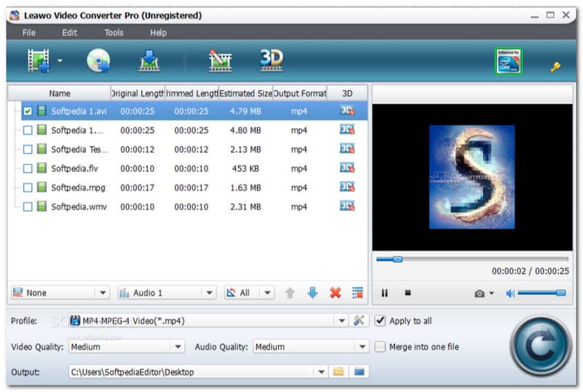Viewport: 583px width, 392px height.
Task: Open the Audio 1 track dropdown
Action: point(209,293)
